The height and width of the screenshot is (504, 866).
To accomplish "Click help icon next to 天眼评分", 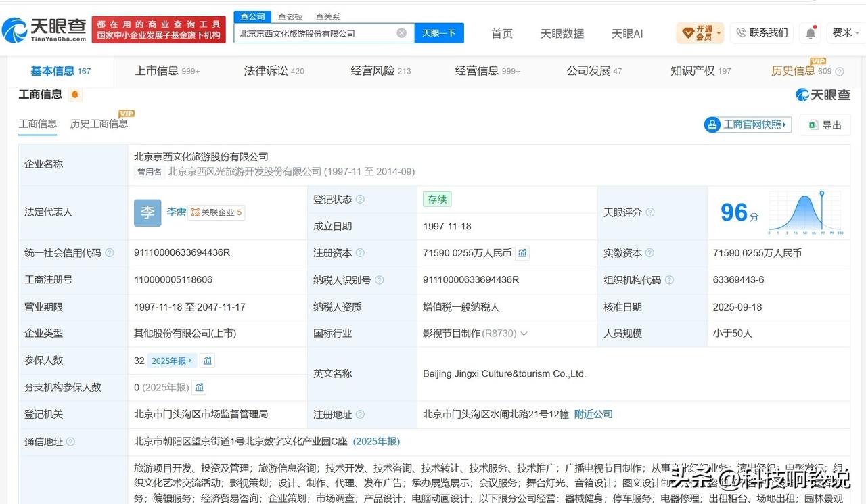I will (x=650, y=212).
